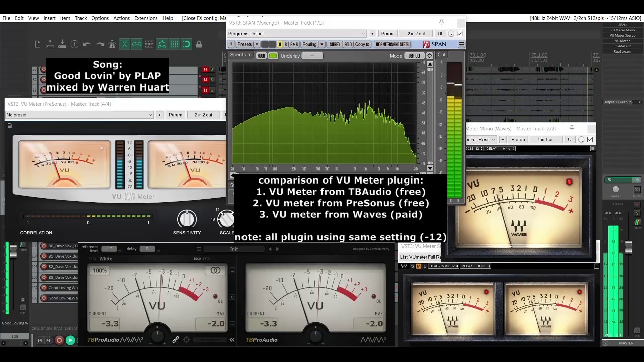Click the UI button in SPAN window
The height and width of the screenshot is (362, 644).
(x=440, y=34)
